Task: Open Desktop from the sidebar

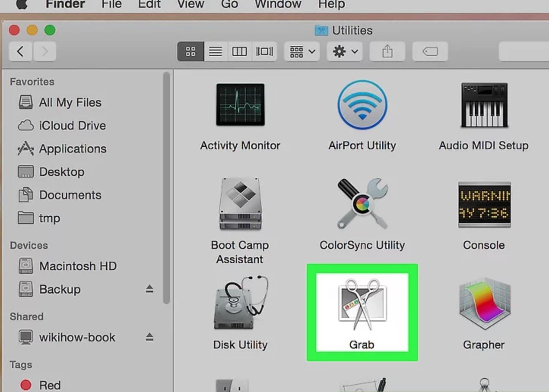Action: pos(52,172)
